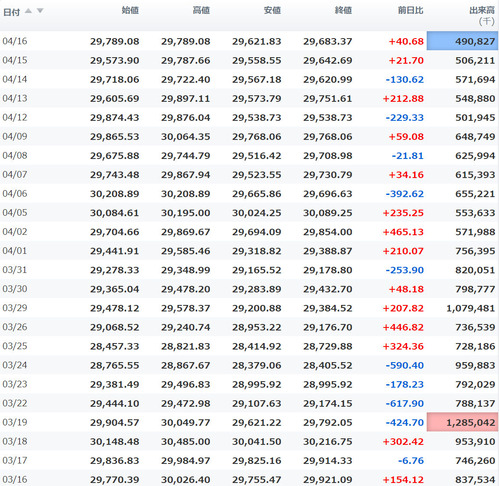Select date cell 03/17

pyautogui.click(x=15, y=460)
